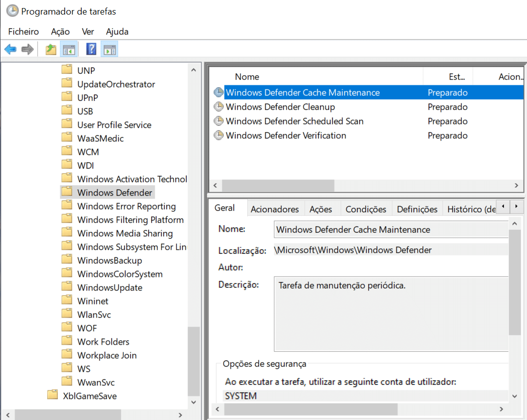The image size is (527, 420).
Task: Click the USB folder icon
Action: (x=67, y=110)
